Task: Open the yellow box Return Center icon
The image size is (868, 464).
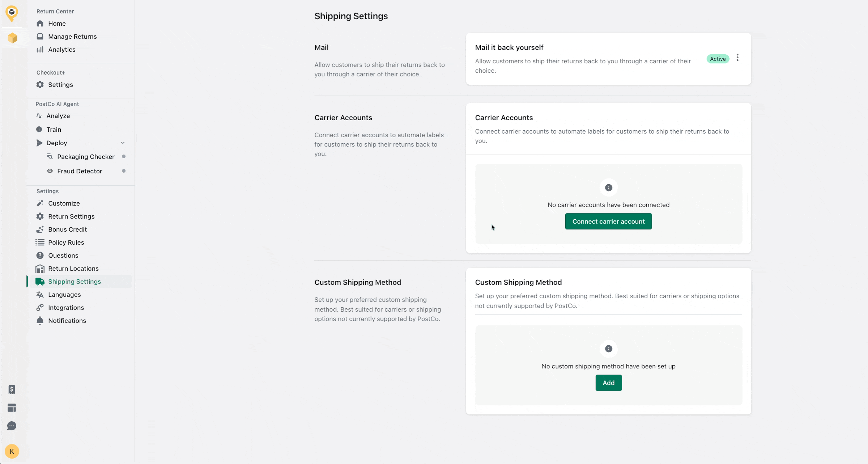Action: (x=12, y=38)
